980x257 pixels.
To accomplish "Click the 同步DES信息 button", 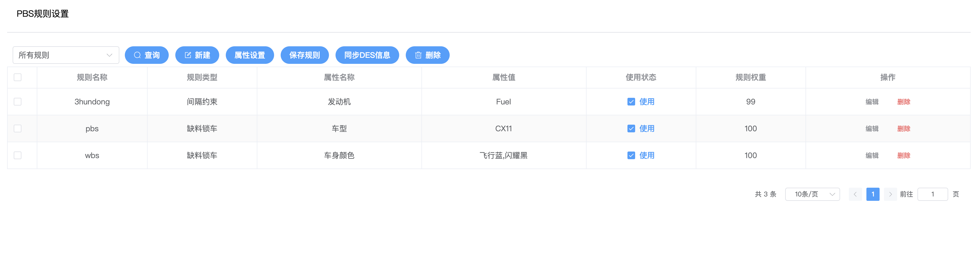I will [x=367, y=55].
